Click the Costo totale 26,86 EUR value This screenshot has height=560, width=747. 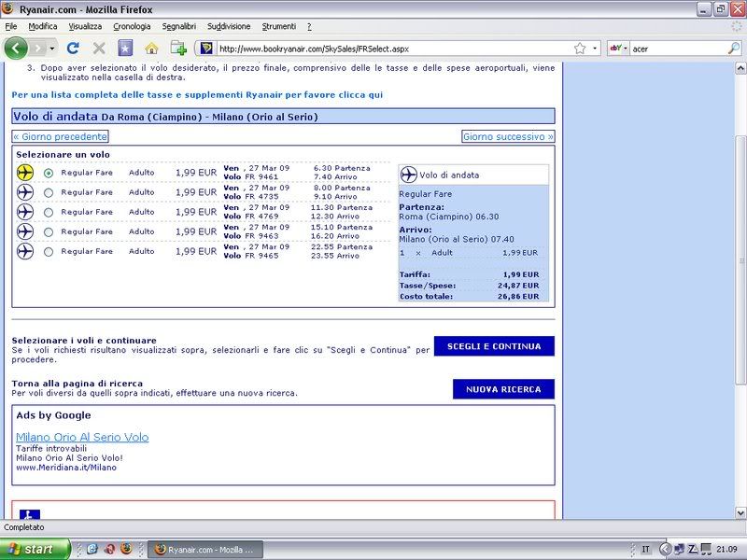(518, 296)
